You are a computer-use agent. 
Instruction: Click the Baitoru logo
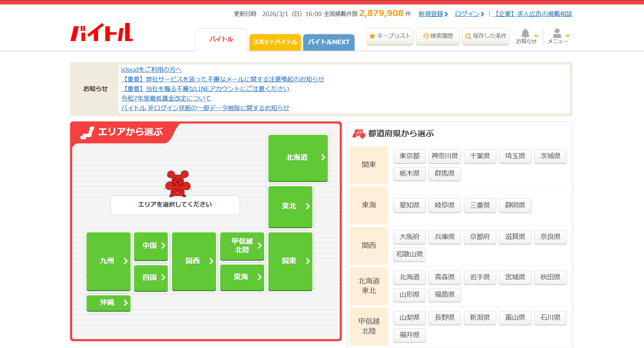pyautogui.click(x=102, y=33)
